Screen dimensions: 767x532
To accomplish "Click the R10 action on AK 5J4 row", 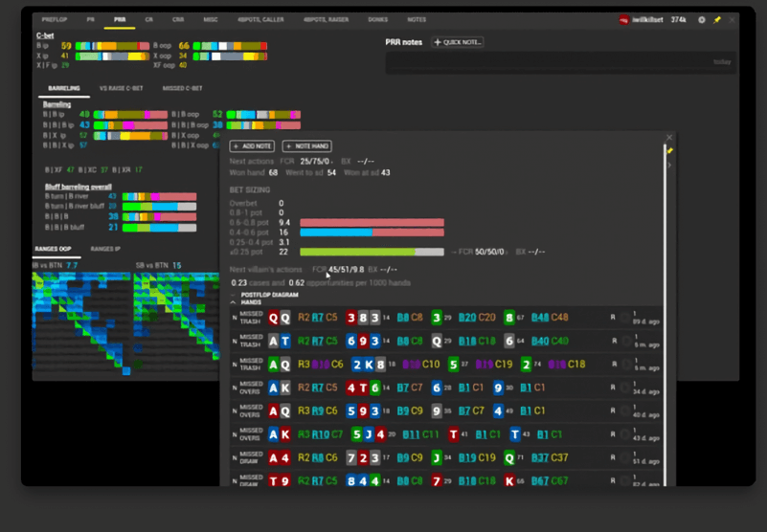I will click(321, 434).
